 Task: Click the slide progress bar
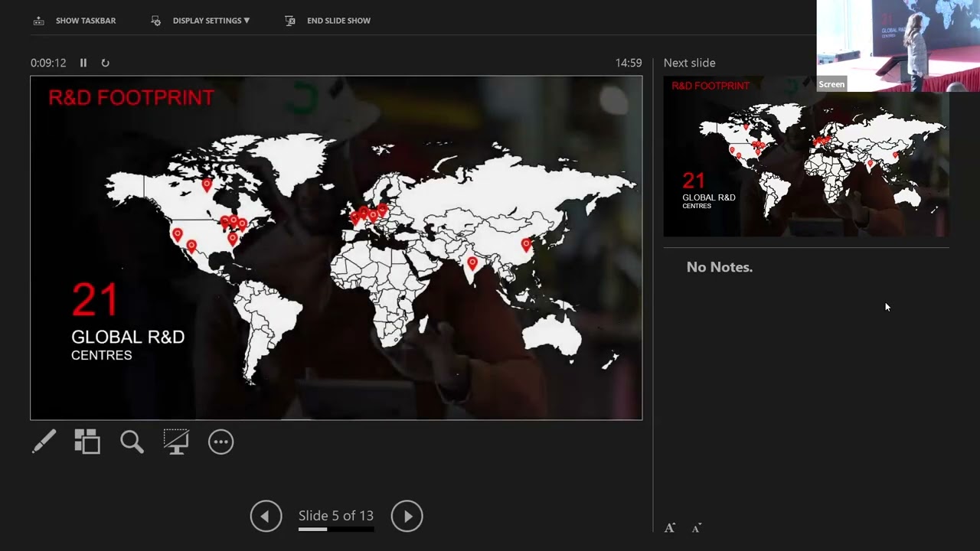(336, 529)
